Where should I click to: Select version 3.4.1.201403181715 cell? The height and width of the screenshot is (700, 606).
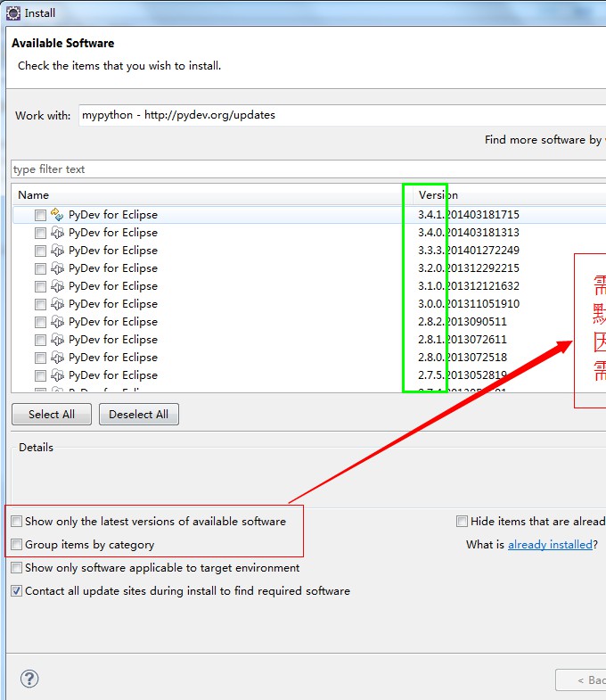pos(469,215)
